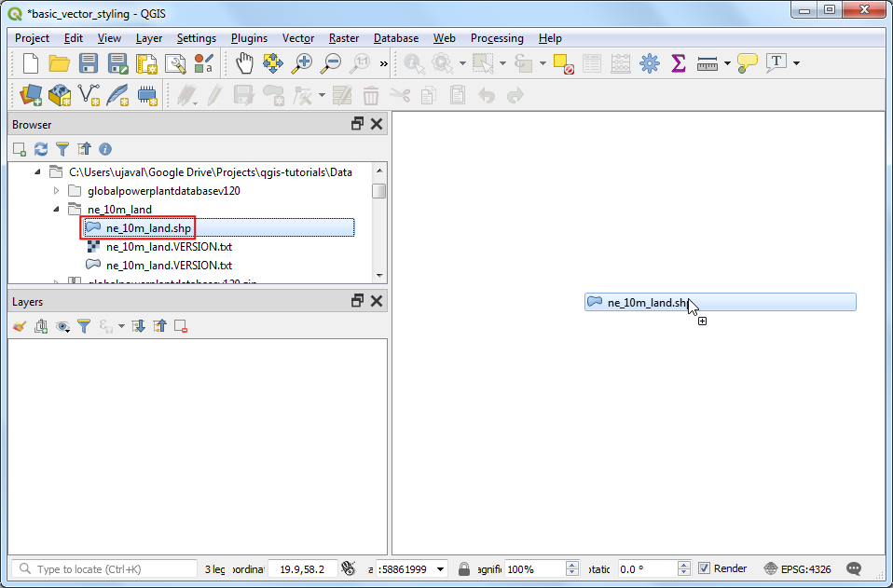This screenshot has height=588, width=893.
Task: Open the manage map themes eye icon
Action: [x=62, y=326]
